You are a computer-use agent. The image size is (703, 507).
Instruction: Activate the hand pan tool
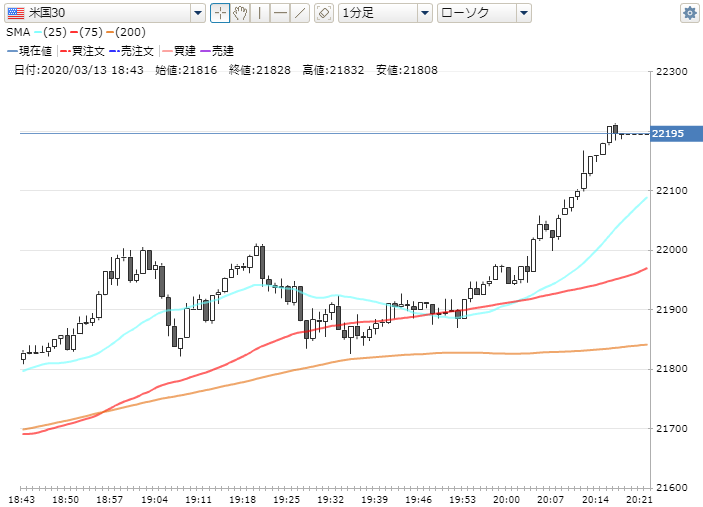tap(240, 13)
